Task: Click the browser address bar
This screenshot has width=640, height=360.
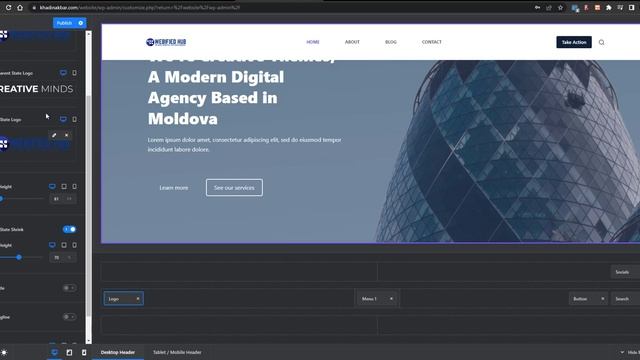Action: (278, 7)
